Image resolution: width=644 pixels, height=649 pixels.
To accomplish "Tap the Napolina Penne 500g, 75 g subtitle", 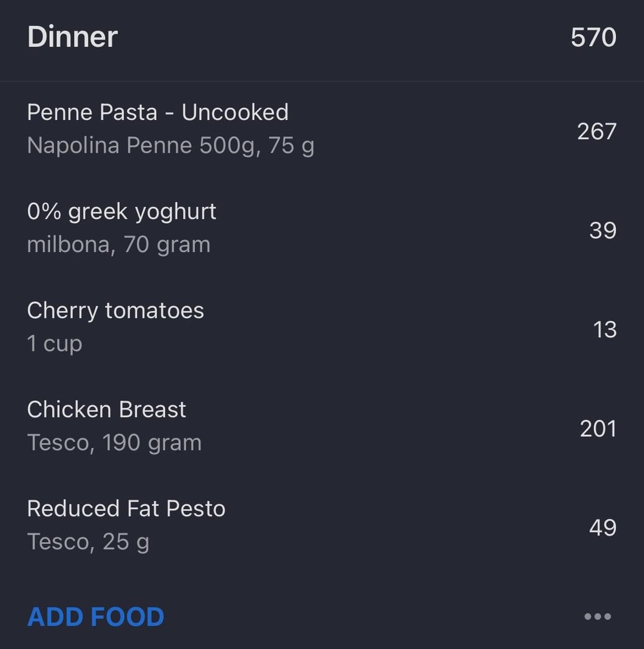I will click(171, 146).
